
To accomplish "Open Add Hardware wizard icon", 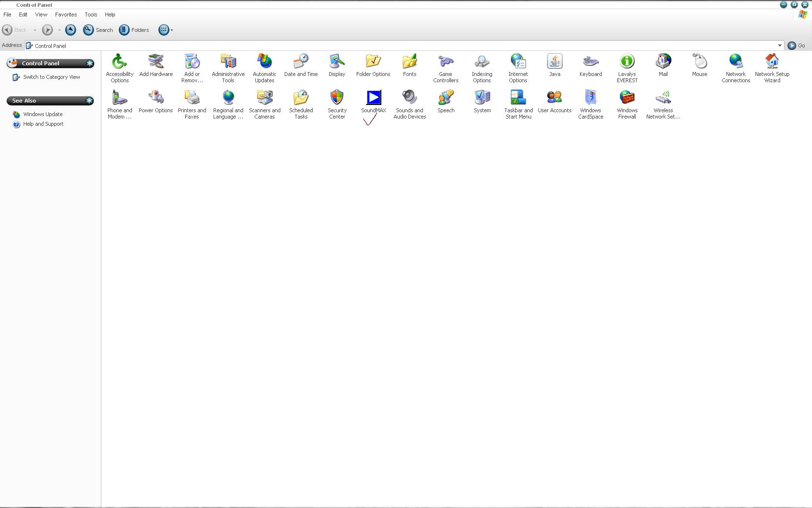I will click(156, 61).
